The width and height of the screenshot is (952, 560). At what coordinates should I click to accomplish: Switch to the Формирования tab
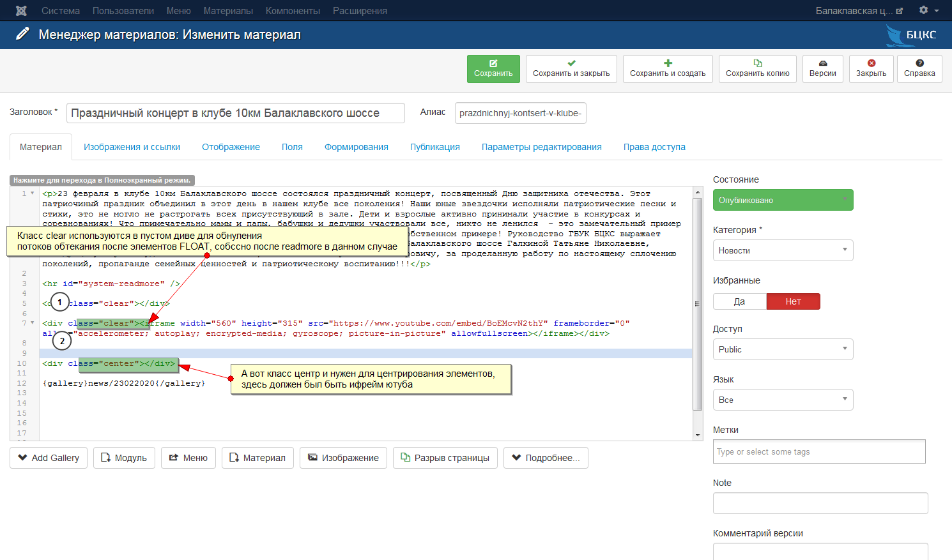coord(357,147)
